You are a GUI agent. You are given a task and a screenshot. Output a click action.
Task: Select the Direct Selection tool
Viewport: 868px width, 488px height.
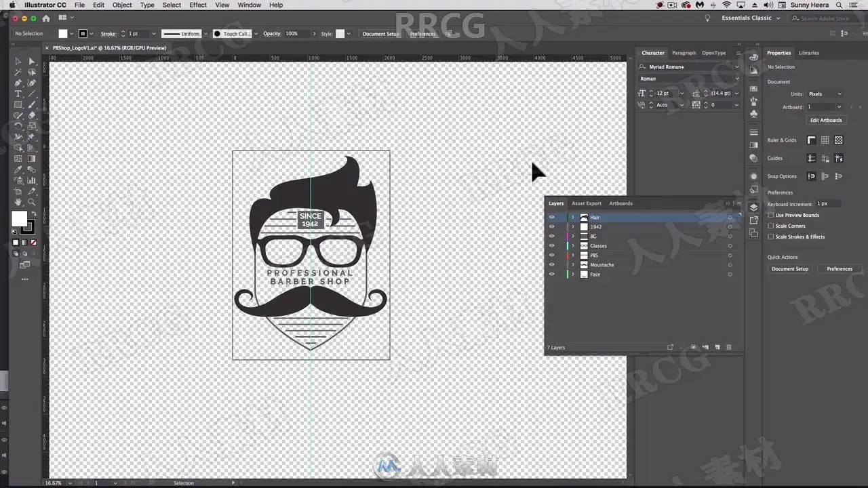[31, 61]
